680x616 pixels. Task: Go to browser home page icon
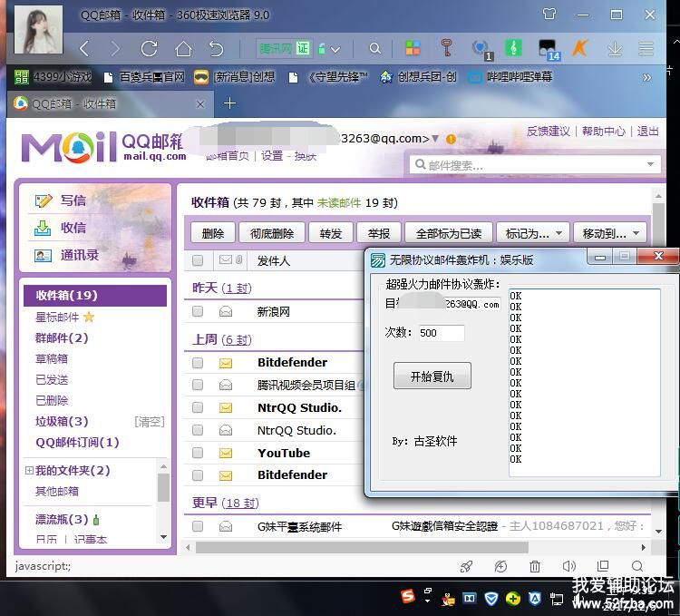(x=183, y=48)
